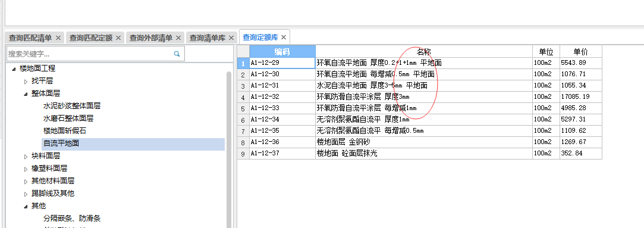Screen dimensions: 644x228
Task: Select 水泥砂浆整体面层 in the tree
Action: click(72, 106)
